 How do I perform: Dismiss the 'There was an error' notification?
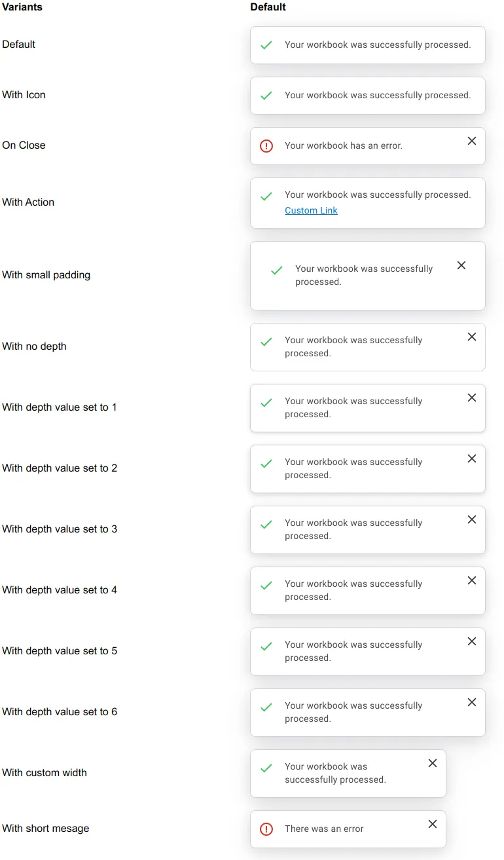pos(433,824)
